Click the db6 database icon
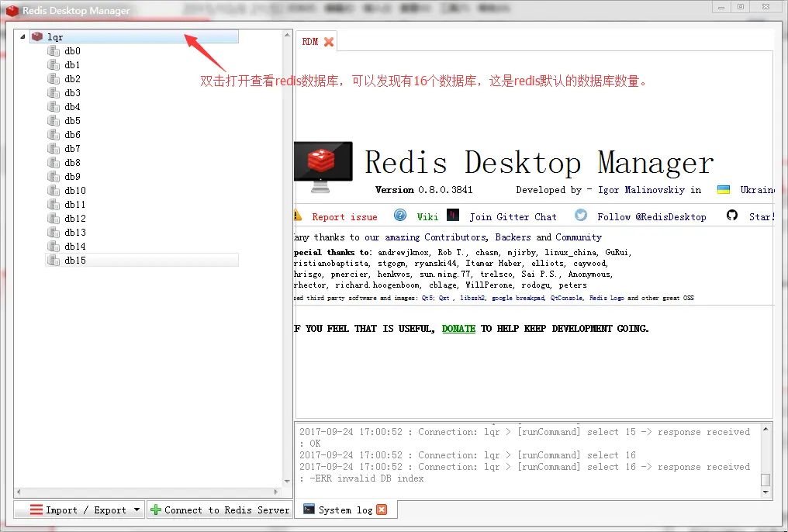This screenshot has height=532, width=788. click(x=54, y=135)
